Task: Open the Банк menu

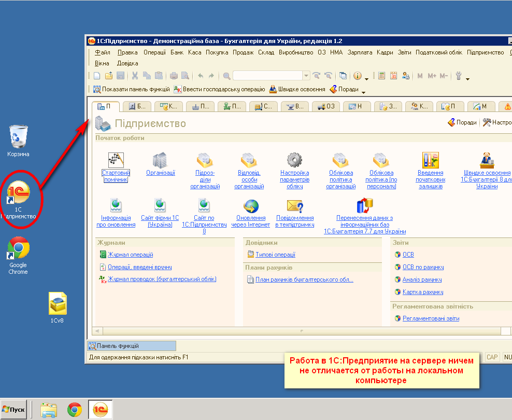Action: click(177, 52)
